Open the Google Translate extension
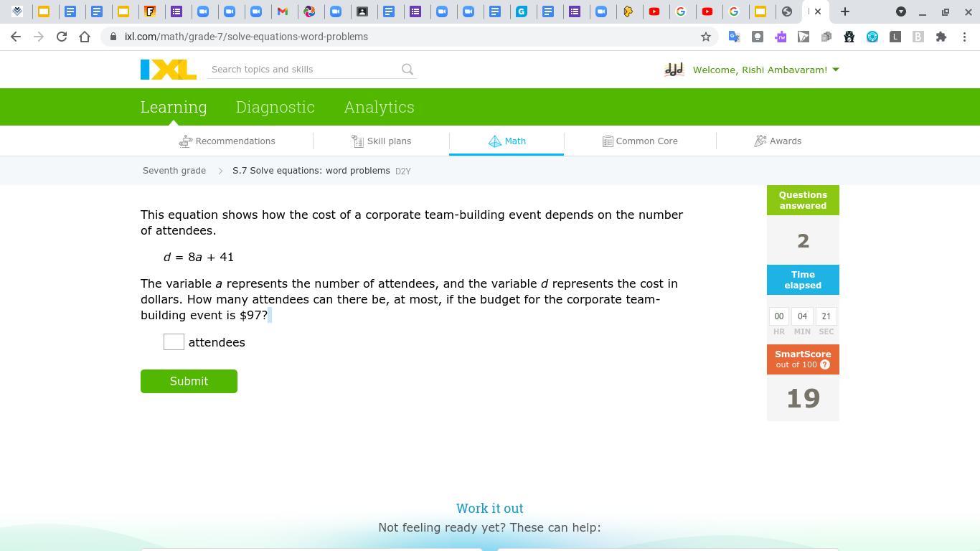Screen dimensions: 980x551 [734, 37]
